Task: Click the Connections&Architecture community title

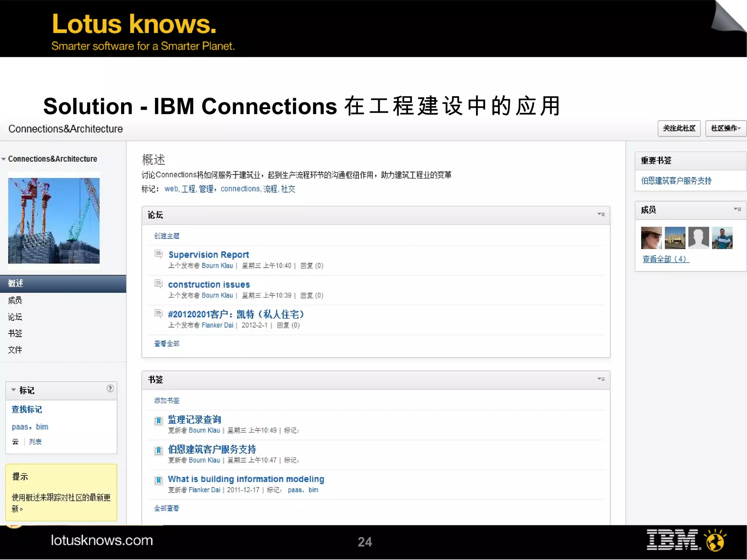Action: [66, 129]
